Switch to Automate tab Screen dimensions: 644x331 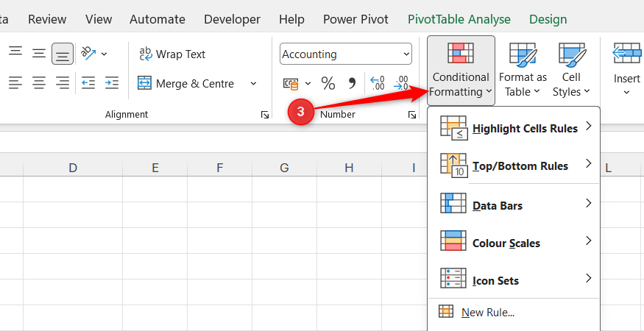(158, 19)
